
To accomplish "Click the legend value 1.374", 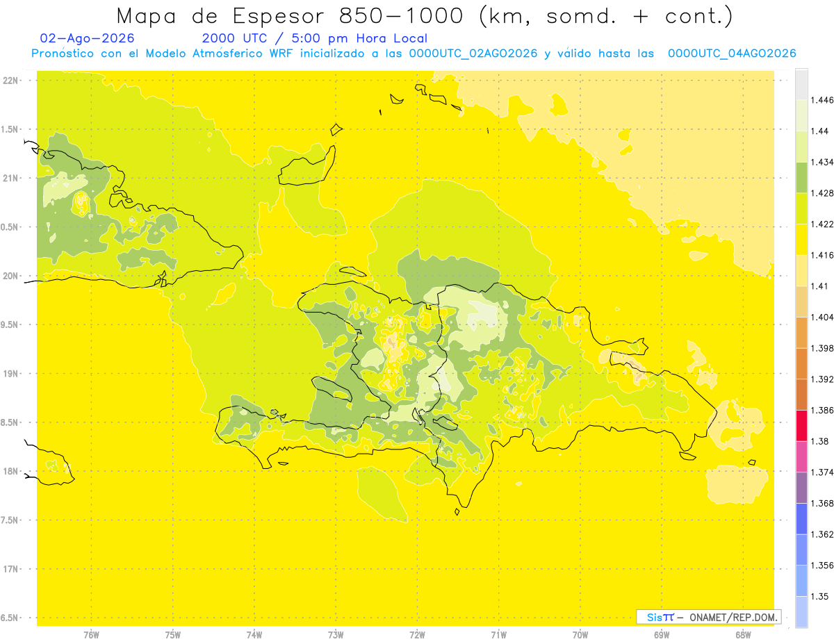I will (824, 472).
